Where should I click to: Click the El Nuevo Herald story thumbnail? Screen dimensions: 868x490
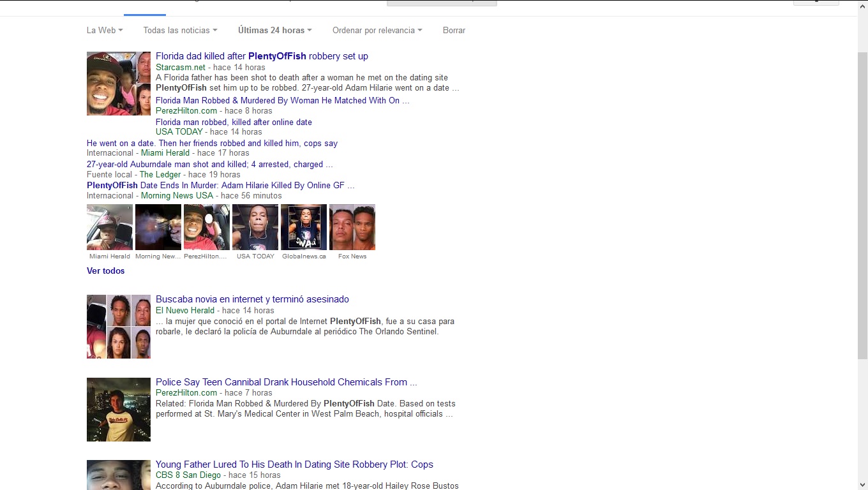pos(119,327)
